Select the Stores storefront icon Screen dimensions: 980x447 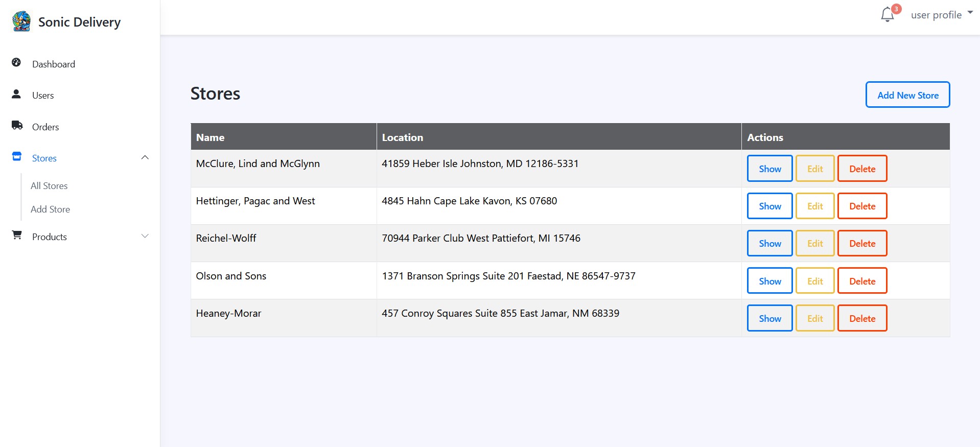tap(16, 156)
